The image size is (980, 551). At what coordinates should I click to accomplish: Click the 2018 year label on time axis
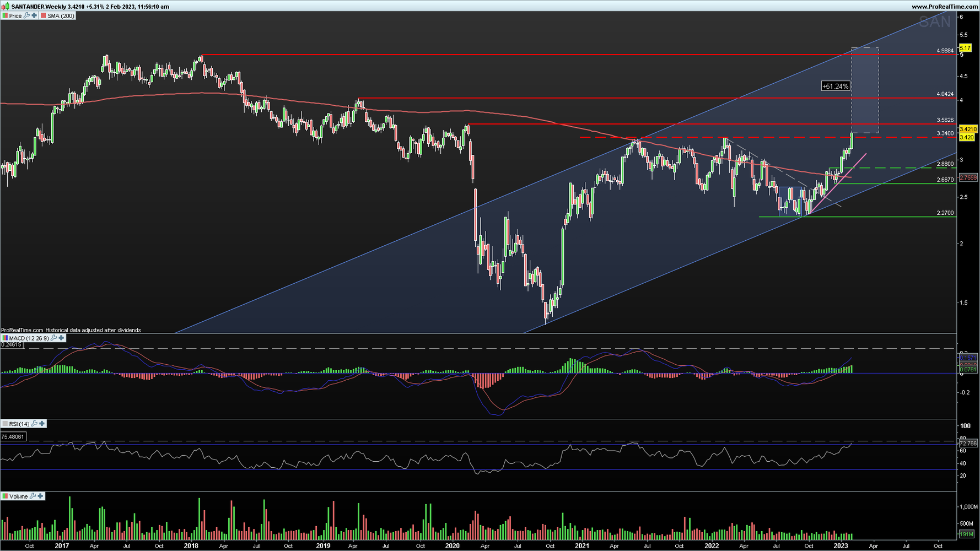click(191, 546)
